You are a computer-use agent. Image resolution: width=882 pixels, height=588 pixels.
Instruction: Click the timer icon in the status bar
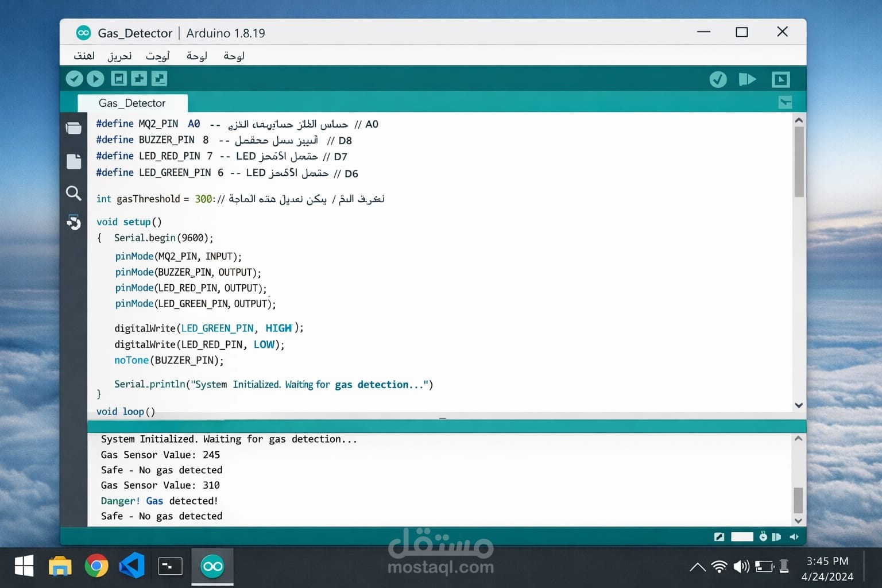pyautogui.click(x=763, y=536)
